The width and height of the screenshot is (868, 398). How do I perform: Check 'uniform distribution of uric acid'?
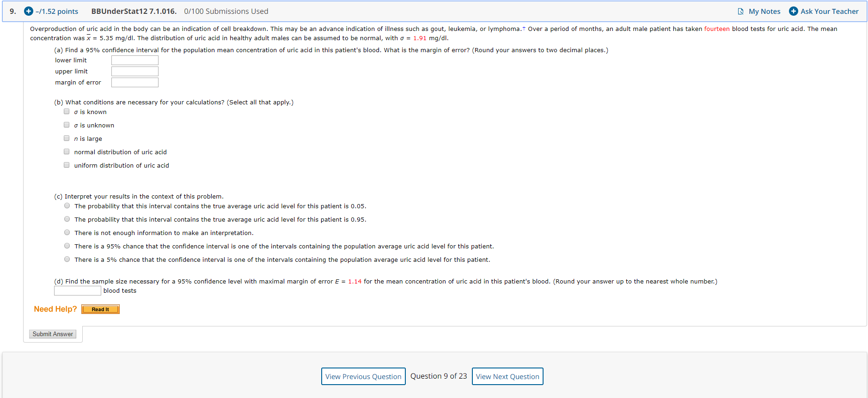[67, 165]
